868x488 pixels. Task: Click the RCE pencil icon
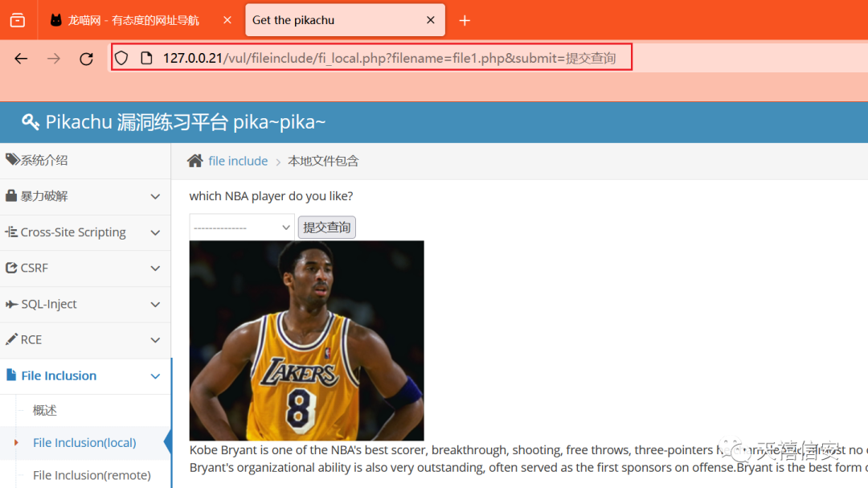click(x=11, y=339)
